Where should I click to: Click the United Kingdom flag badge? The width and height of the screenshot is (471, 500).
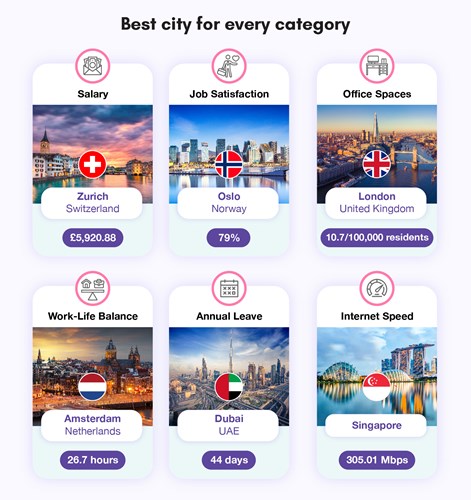[x=377, y=164]
